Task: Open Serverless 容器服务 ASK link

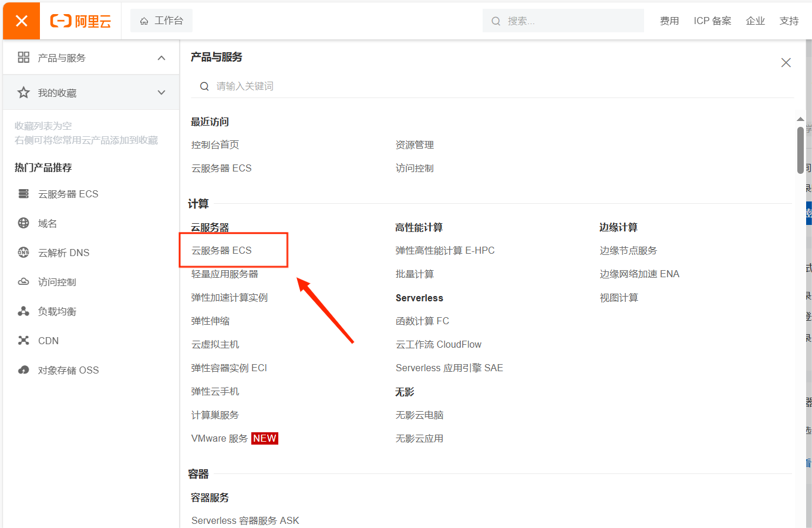Action: [x=245, y=520]
